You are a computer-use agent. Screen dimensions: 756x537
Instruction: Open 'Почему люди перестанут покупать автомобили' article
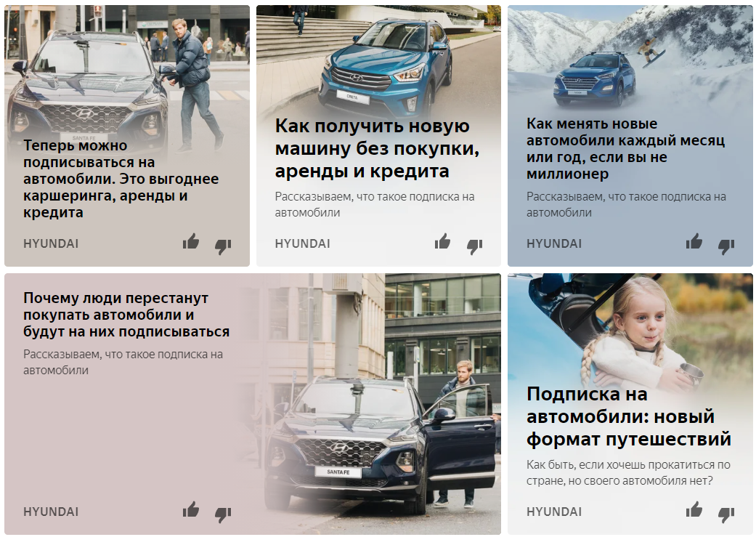[126, 315]
